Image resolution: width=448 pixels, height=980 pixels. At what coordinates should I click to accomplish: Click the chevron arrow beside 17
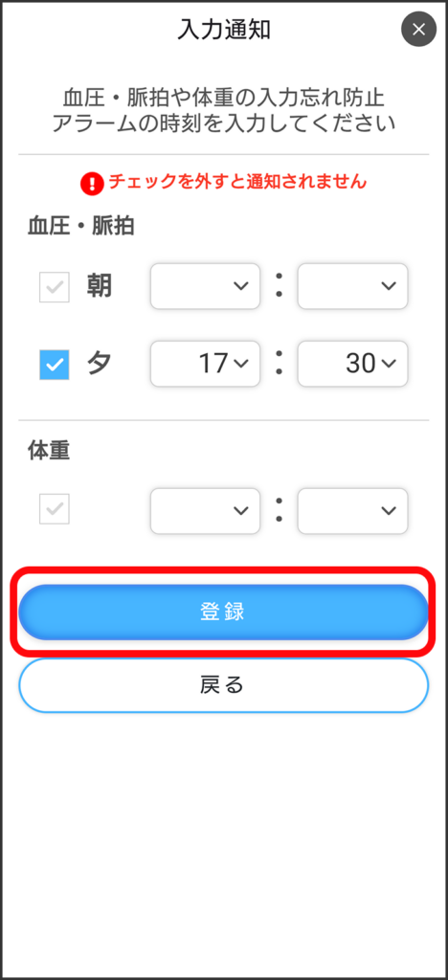tap(240, 365)
